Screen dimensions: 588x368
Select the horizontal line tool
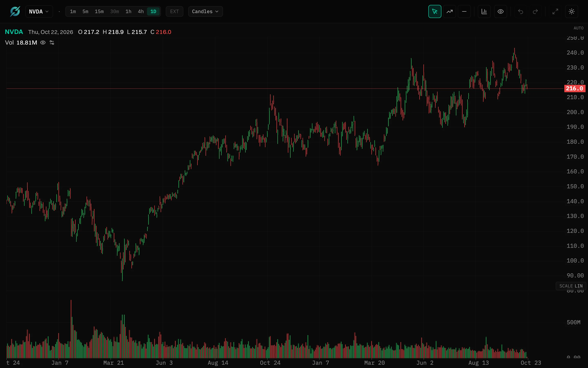pyautogui.click(x=464, y=11)
